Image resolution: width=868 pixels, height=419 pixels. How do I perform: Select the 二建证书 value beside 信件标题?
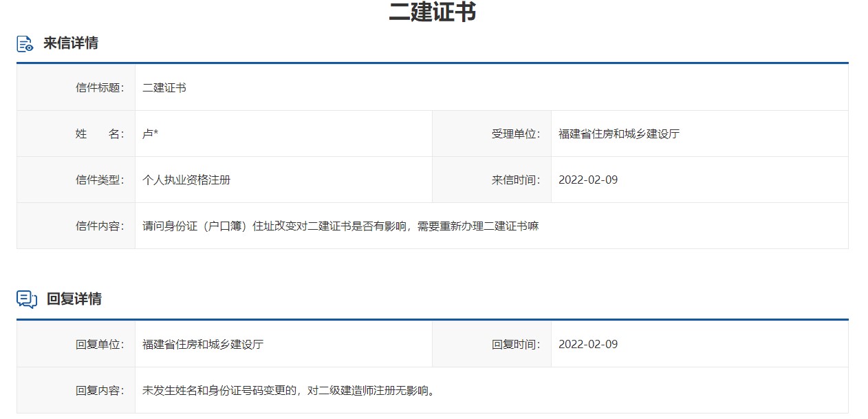(x=164, y=88)
